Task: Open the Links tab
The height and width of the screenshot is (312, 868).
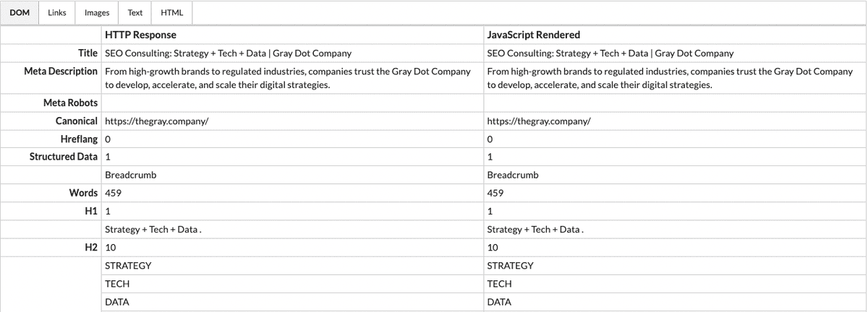Action: pos(57,13)
